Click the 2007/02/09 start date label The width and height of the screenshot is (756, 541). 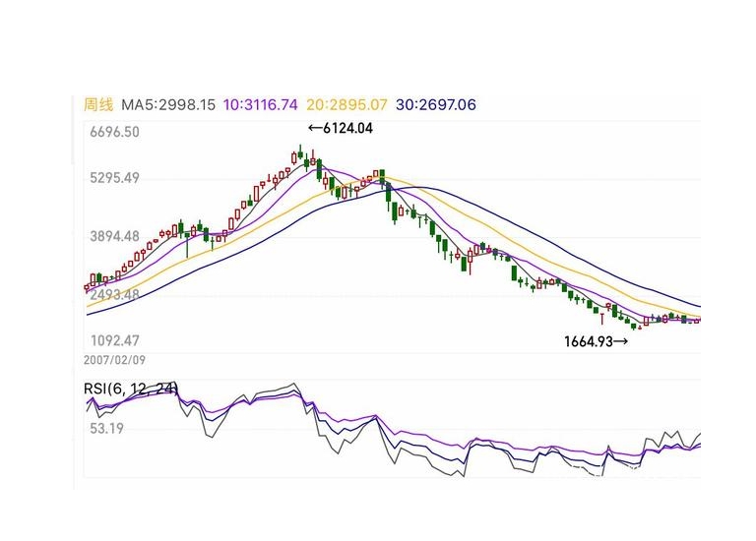(116, 362)
